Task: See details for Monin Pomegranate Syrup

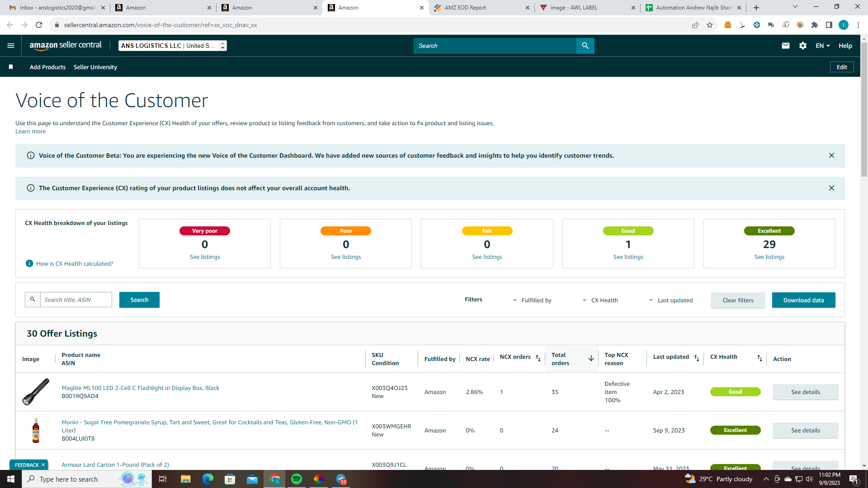Action: point(805,430)
